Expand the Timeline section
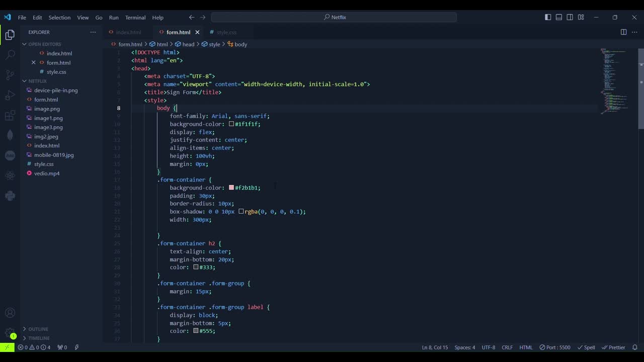The height and width of the screenshot is (362, 644). click(36, 338)
